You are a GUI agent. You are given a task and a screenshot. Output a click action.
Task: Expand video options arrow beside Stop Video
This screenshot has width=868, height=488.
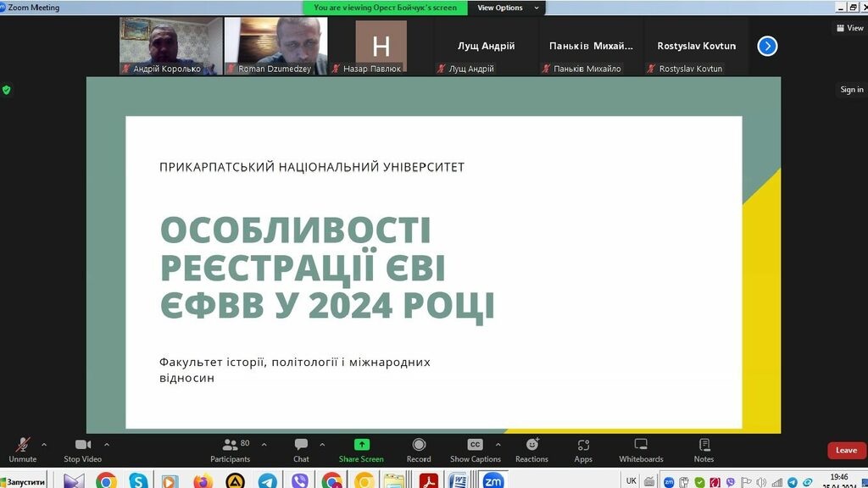pyautogui.click(x=107, y=444)
